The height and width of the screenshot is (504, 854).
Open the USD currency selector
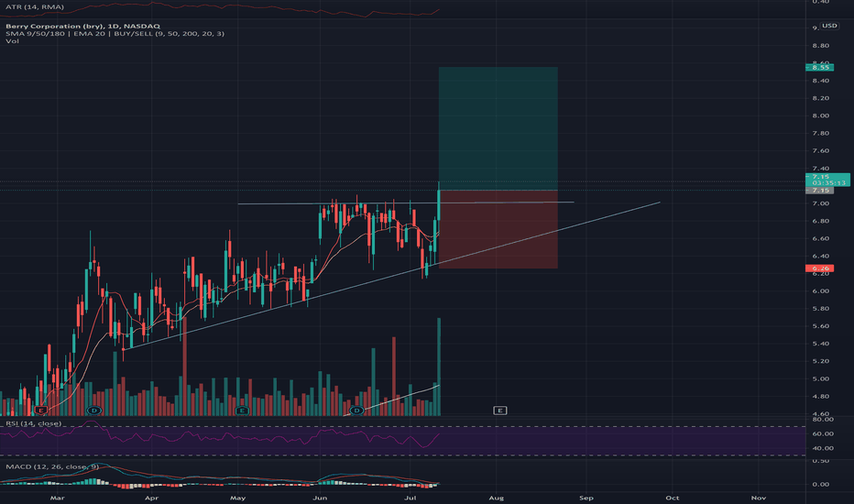pos(829,26)
